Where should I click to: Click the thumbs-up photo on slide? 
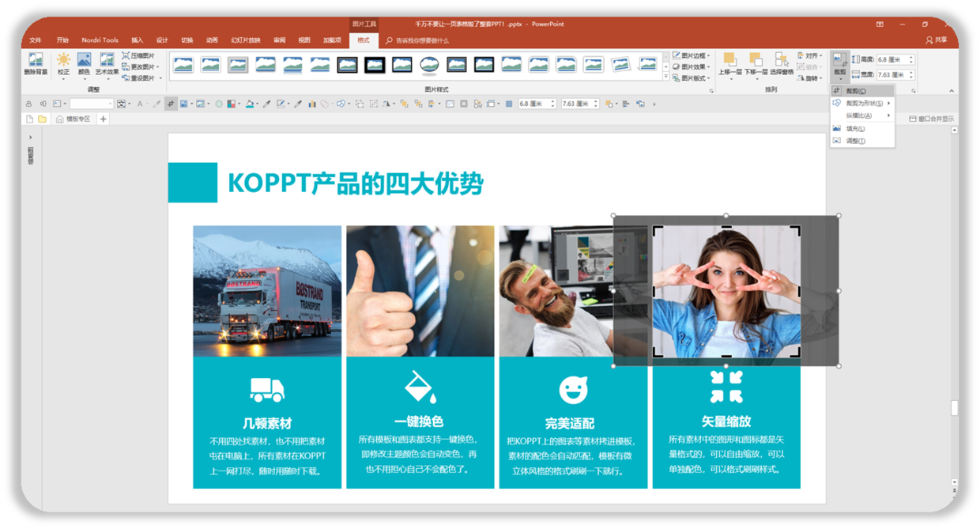pyautogui.click(x=420, y=291)
